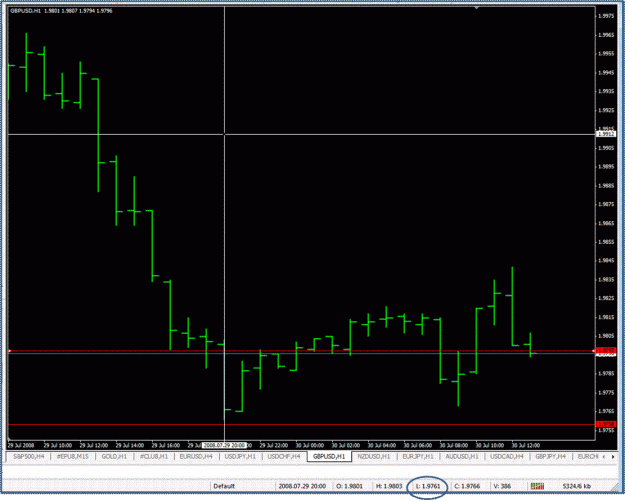Open the S&P500,H4 chart tab

click(x=29, y=456)
